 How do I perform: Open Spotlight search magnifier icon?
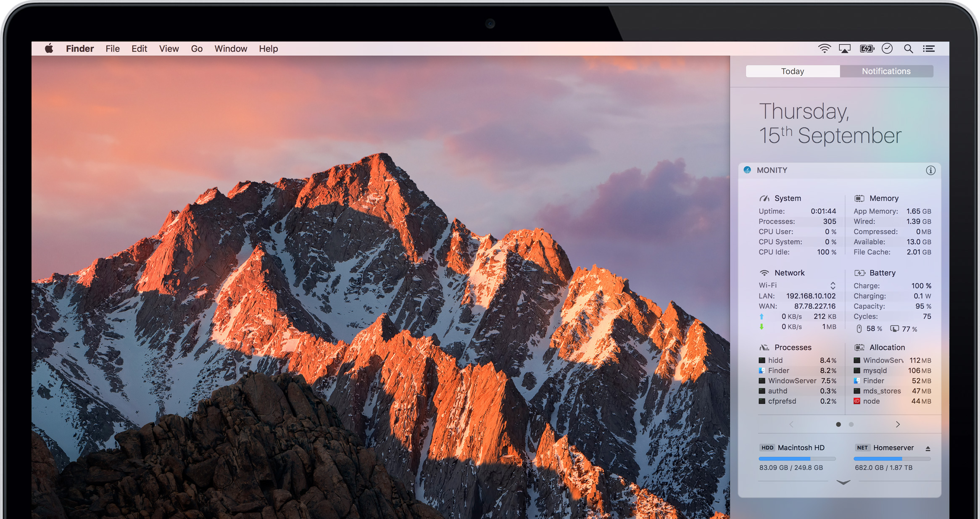(908, 49)
